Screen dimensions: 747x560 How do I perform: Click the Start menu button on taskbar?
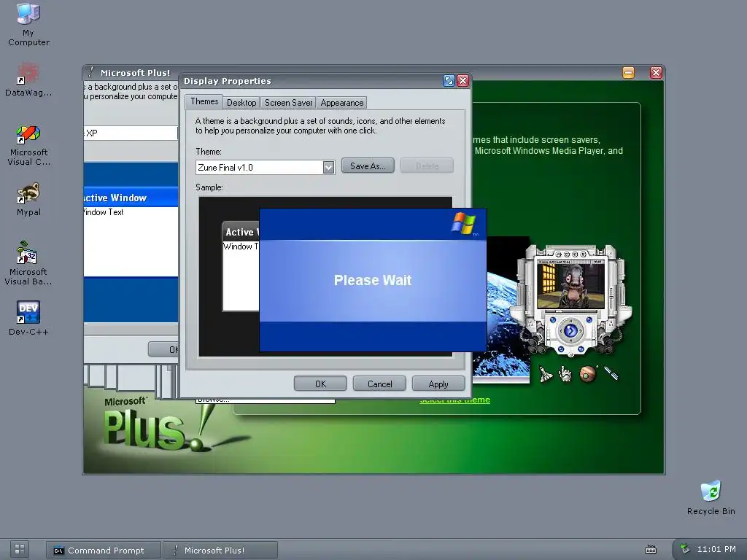(20, 549)
